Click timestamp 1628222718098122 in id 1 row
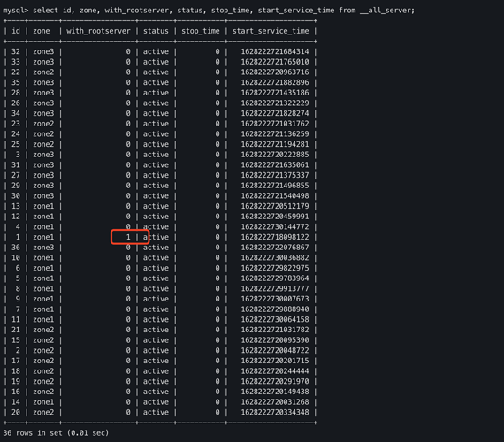This screenshot has height=442, width=504. 275,237
